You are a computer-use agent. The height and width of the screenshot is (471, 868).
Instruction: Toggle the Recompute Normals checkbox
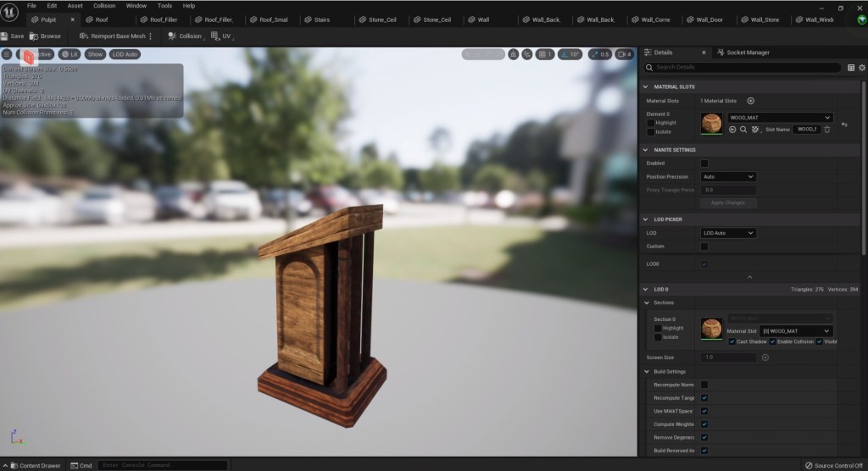tap(704, 385)
